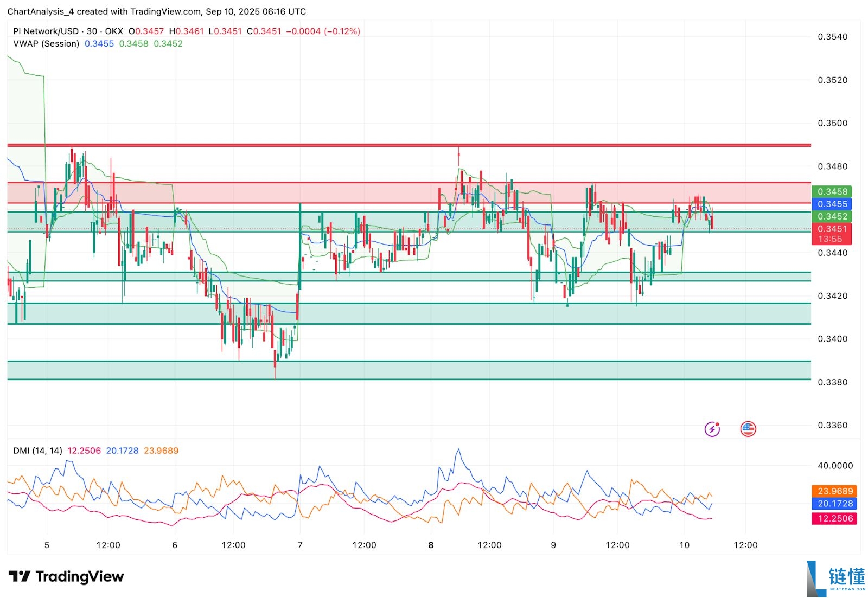
Task: Click the TradingView.com header attribution text
Action: (x=164, y=11)
